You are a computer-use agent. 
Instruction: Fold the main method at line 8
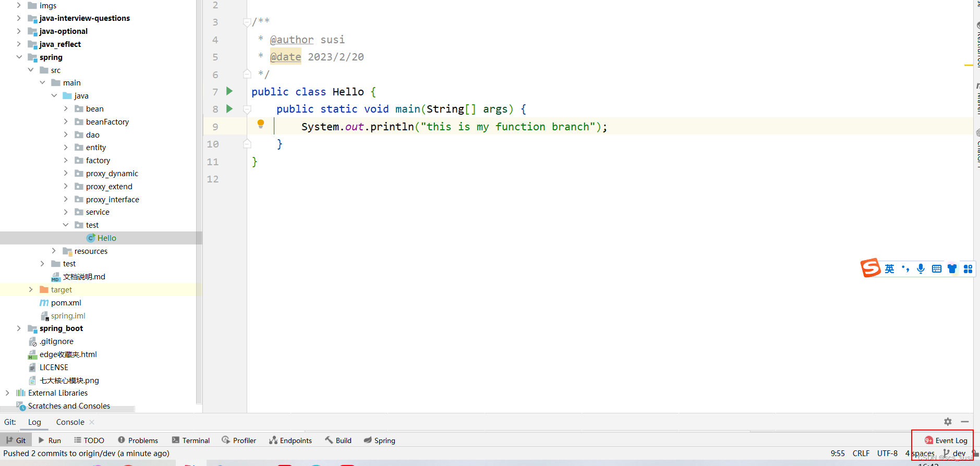coord(247,109)
